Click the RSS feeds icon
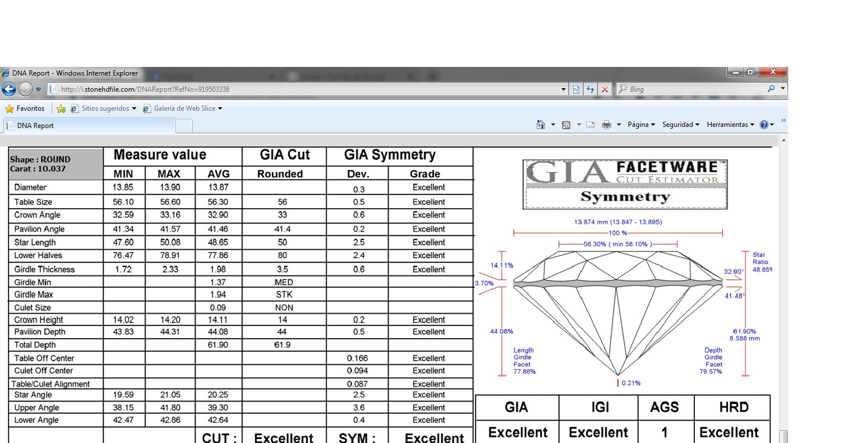The height and width of the screenshot is (443, 868). pyautogui.click(x=566, y=125)
